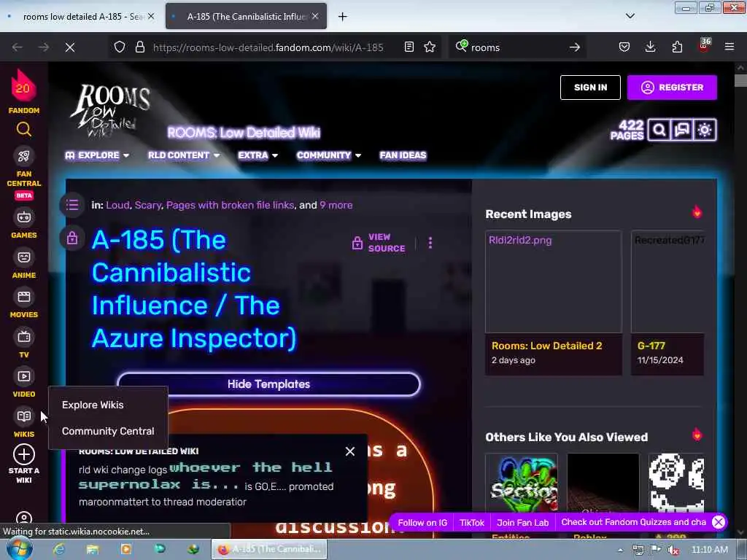Screen dimensions: 747x560
Task: Open the Fandom sidebar search icon
Action: 24,130
